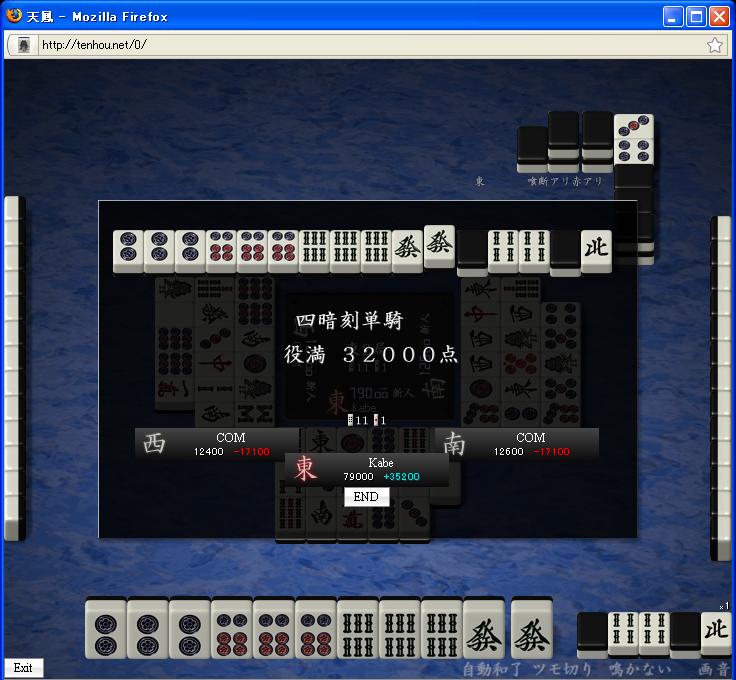
Task: Click leftmost 2-pin tile in the result panel
Action: coord(128,252)
